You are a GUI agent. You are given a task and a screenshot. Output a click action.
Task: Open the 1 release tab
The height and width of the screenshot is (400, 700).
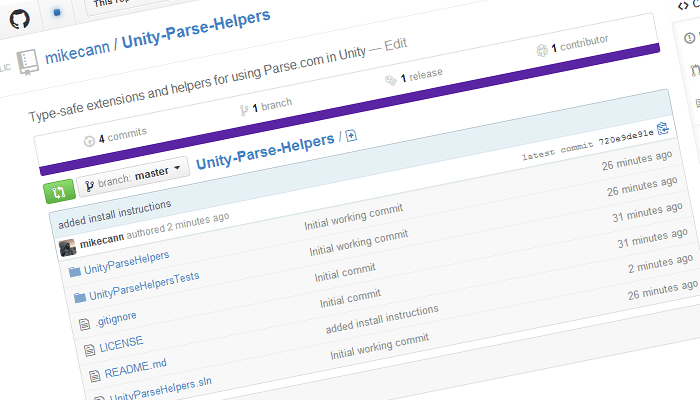[414, 78]
